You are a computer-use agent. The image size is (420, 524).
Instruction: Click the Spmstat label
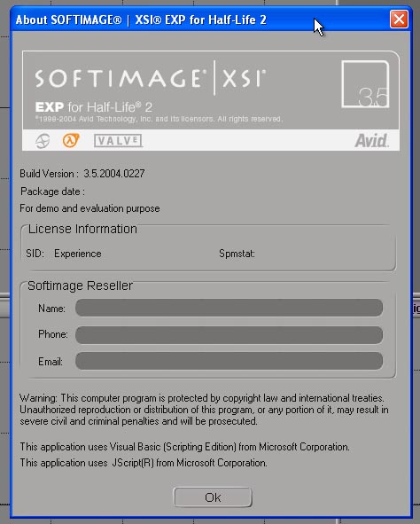coord(237,254)
